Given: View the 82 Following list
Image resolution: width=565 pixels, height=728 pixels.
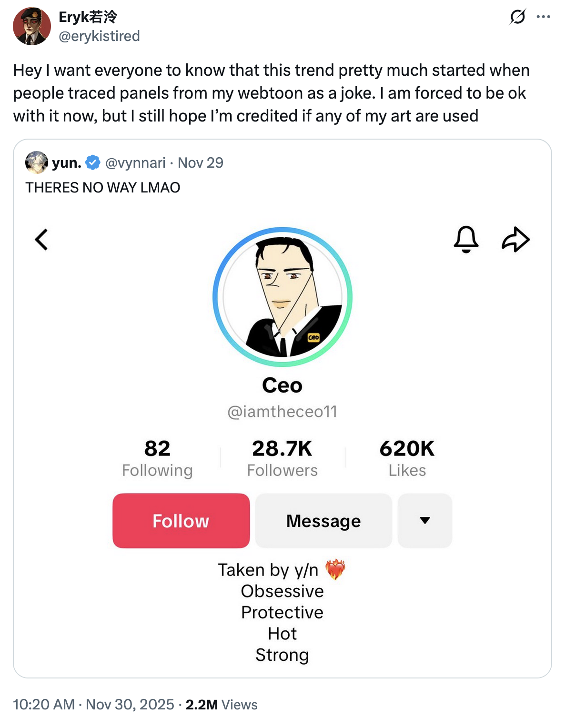Looking at the screenshot, I should (157, 458).
